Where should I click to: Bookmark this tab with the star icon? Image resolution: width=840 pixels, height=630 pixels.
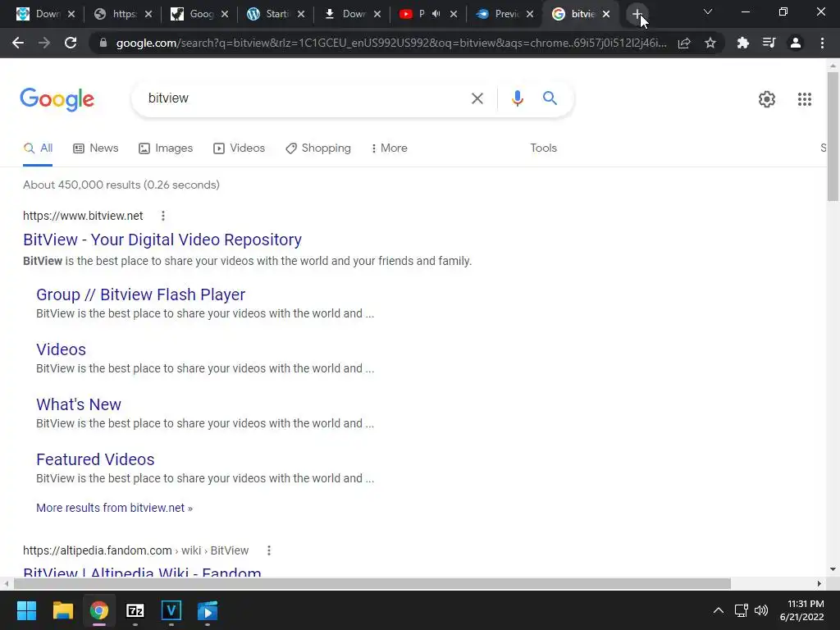click(710, 43)
